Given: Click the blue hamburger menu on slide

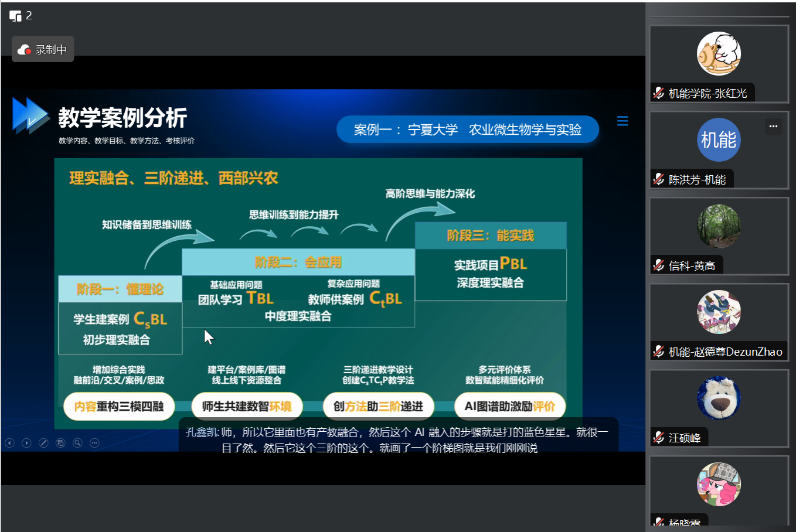Looking at the screenshot, I should click(622, 121).
